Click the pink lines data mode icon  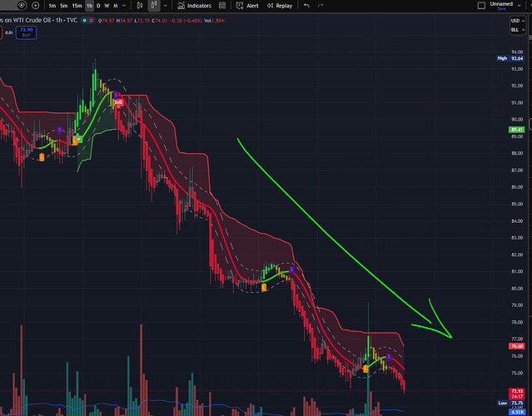[92, 21]
